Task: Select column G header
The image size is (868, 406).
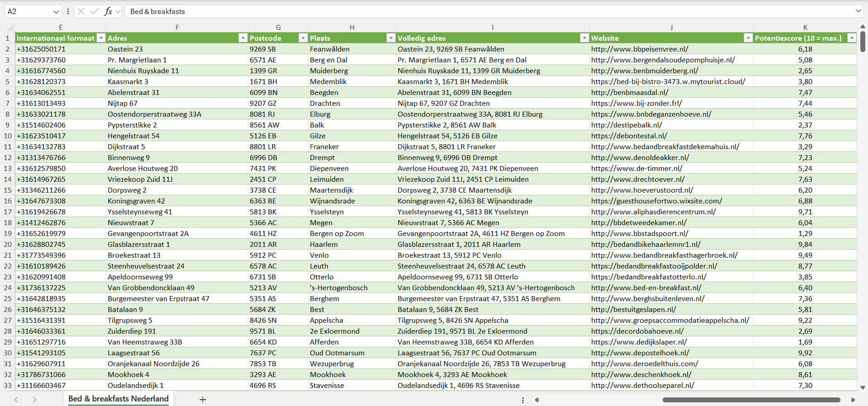Action: click(278, 27)
